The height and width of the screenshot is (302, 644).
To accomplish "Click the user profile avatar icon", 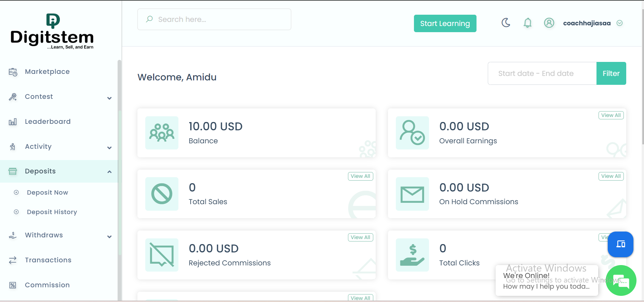I will coord(549,23).
